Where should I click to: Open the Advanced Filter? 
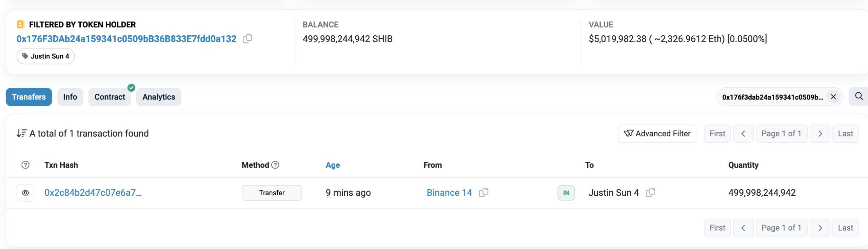point(657,134)
